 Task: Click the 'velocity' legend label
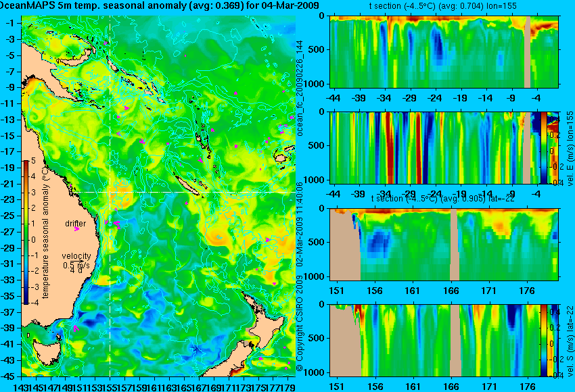coord(76,256)
